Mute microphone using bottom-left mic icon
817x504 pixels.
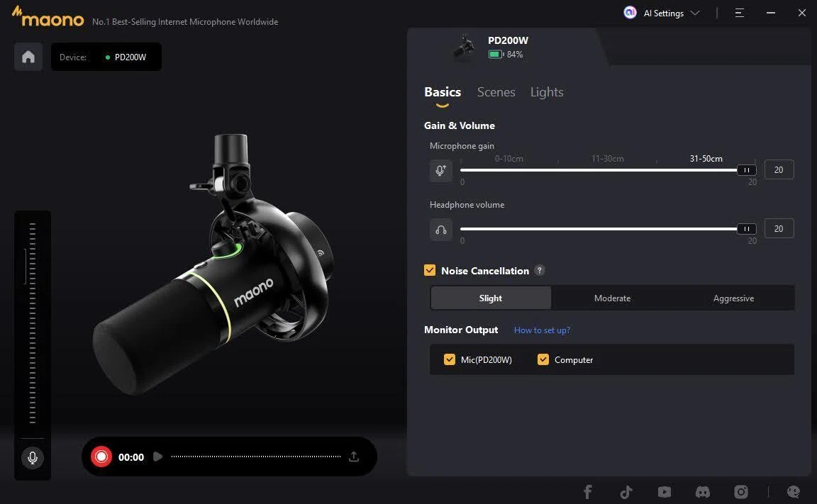[33, 458]
